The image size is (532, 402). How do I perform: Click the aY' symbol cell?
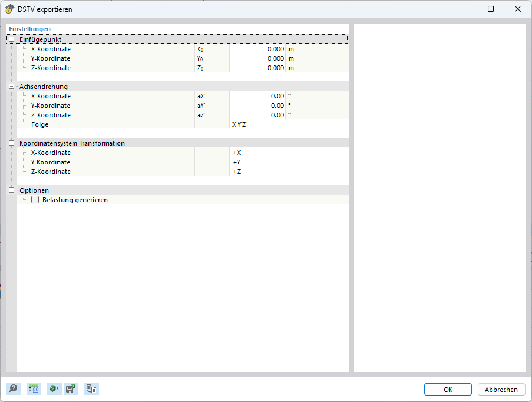point(212,106)
